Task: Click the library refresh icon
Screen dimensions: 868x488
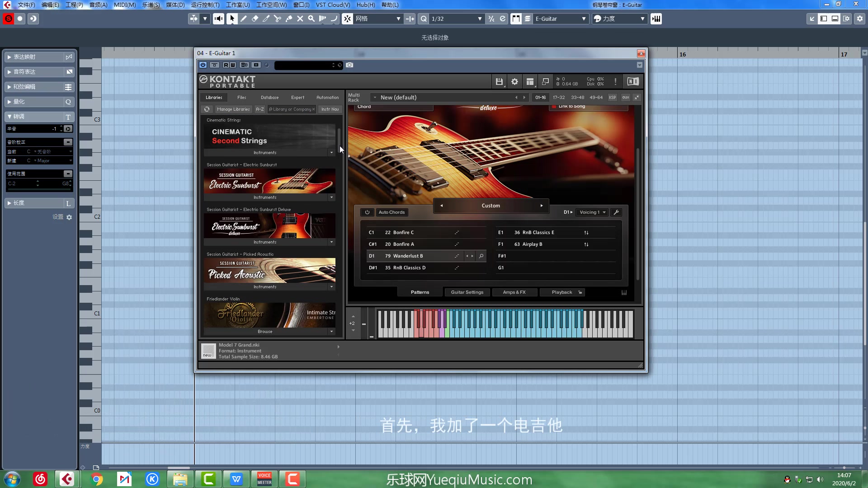Action: point(207,109)
